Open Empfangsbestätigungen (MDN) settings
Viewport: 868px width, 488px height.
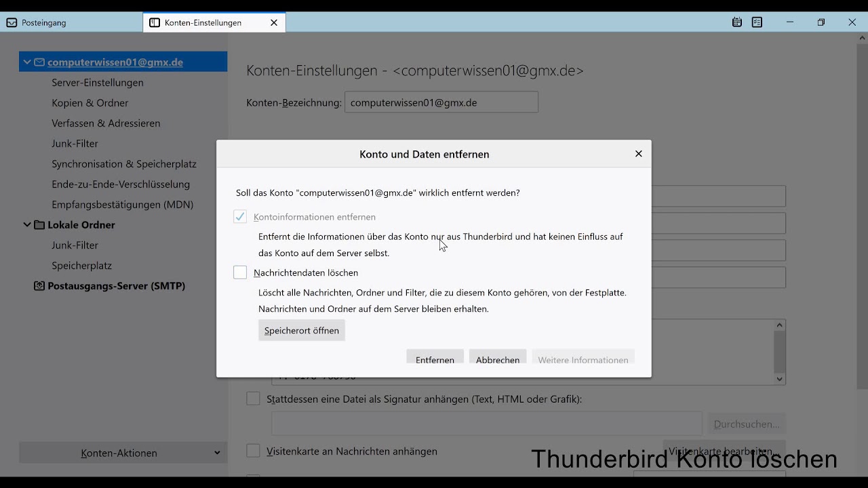click(123, 205)
